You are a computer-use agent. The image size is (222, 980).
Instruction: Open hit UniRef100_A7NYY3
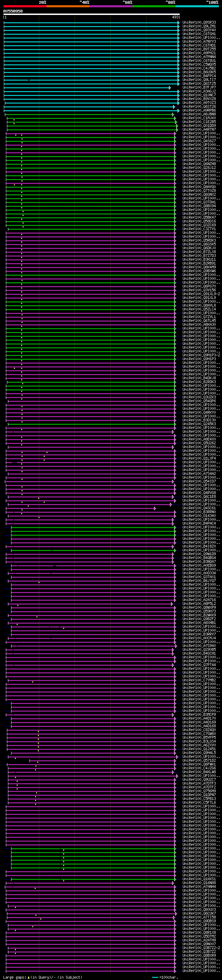coord(199,41)
